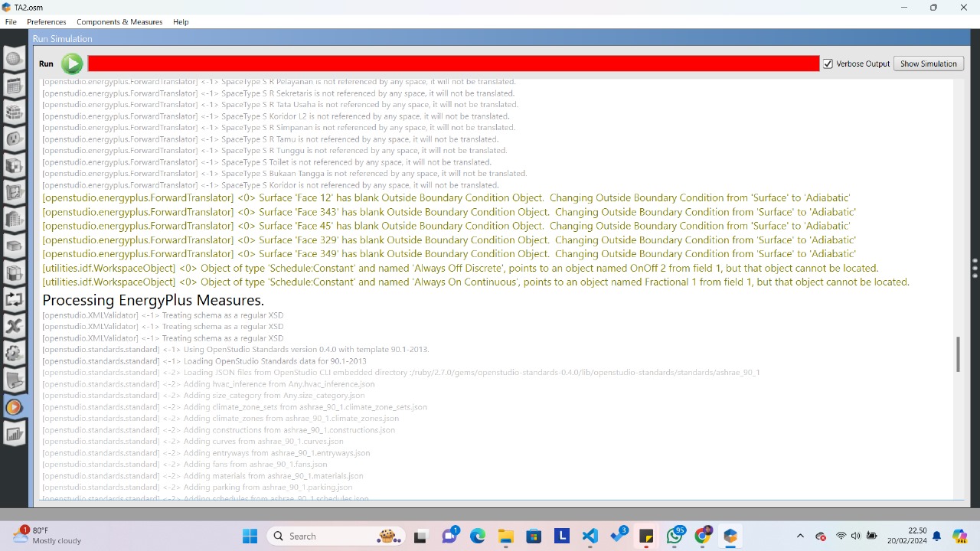Open the HVAC Systems loop icon

pos(14,300)
